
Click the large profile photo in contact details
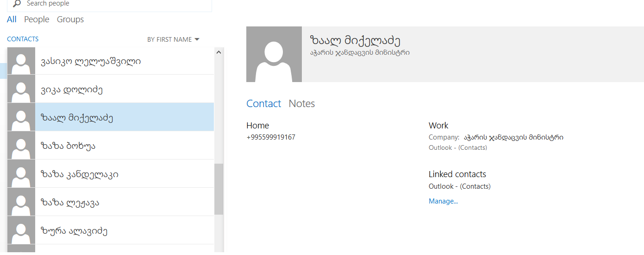pyautogui.click(x=274, y=54)
